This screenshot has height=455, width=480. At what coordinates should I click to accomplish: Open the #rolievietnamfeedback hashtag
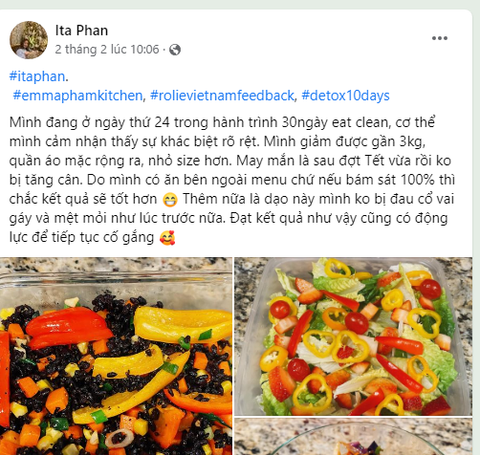[222, 96]
